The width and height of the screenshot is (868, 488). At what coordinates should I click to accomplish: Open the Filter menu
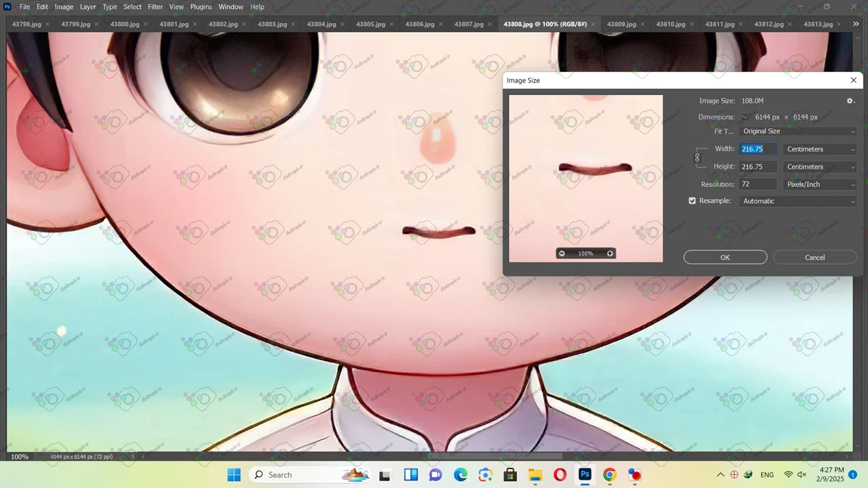pyautogui.click(x=155, y=7)
